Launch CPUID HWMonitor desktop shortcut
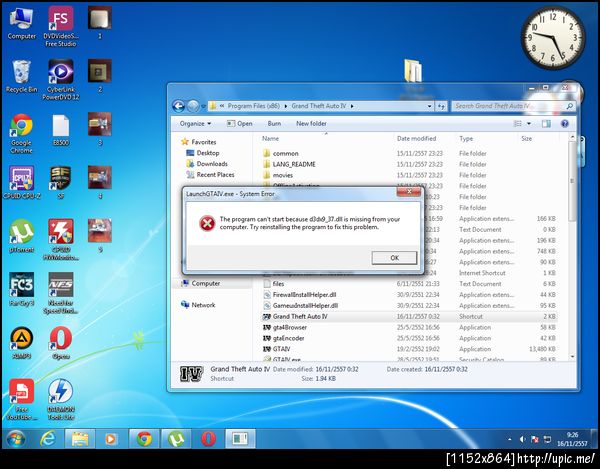 pos(60,239)
